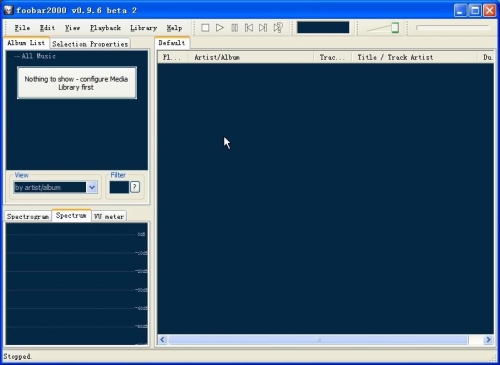500x365 pixels.
Task: Click the Trac... column header
Action: 332,57
